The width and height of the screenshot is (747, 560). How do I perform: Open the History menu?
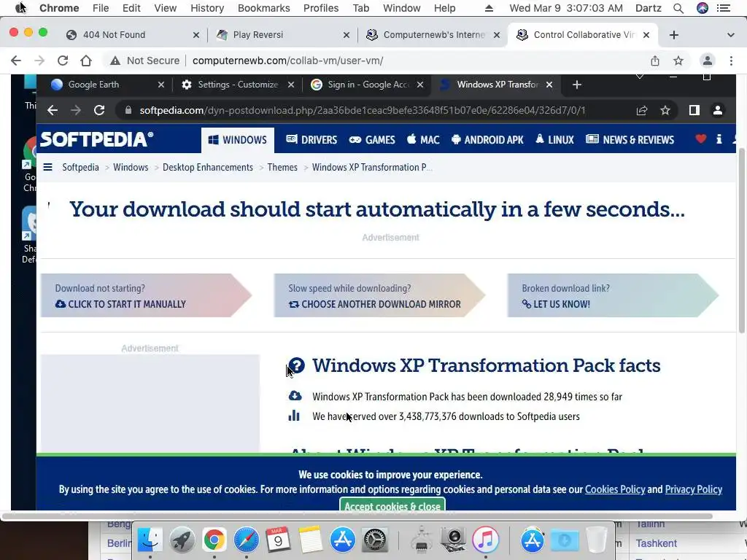pos(207,8)
